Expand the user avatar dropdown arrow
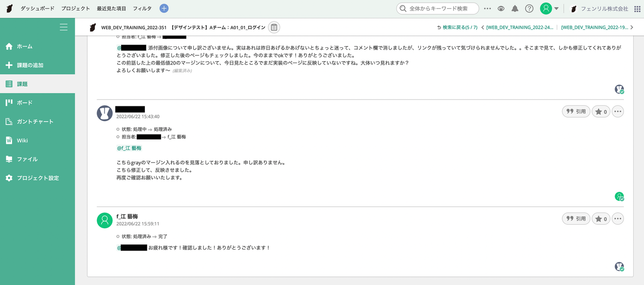 [556, 8]
